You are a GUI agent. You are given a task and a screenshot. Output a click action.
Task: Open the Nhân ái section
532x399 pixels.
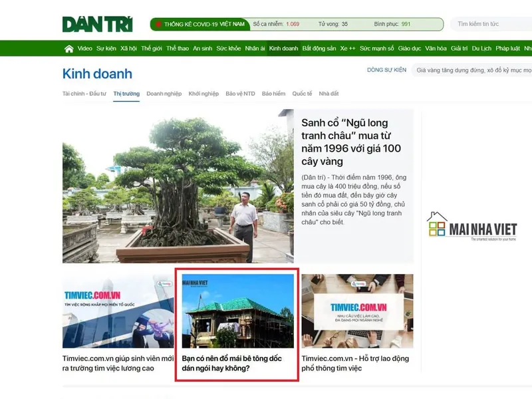coord(255,49)
